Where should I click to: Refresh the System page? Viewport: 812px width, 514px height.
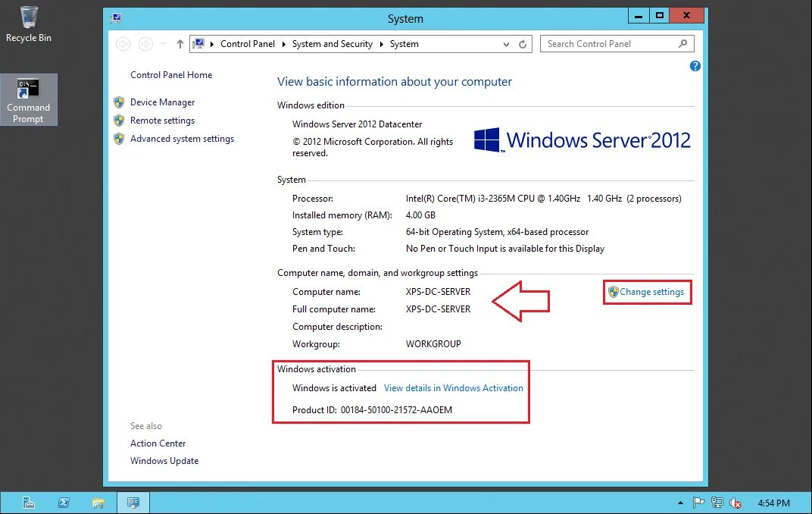[523, 45]
